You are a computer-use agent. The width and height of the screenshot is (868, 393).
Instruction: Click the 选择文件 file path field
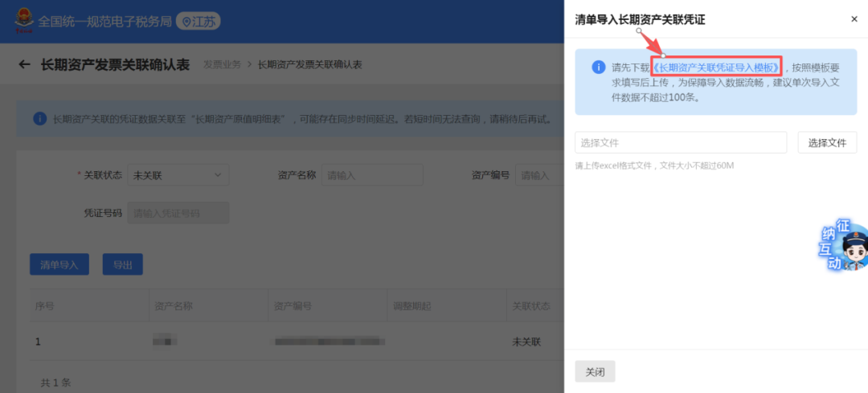click(x=680, y=142)
